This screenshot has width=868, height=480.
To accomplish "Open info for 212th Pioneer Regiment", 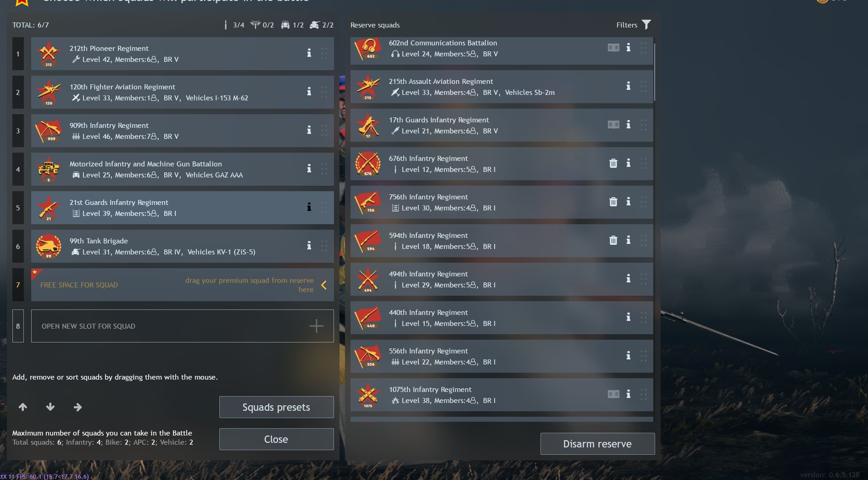I will pos(309,53).
